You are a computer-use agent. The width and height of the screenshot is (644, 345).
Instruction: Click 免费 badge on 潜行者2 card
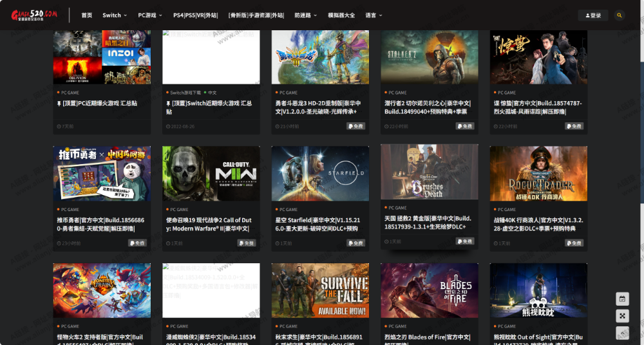point(465,126)
